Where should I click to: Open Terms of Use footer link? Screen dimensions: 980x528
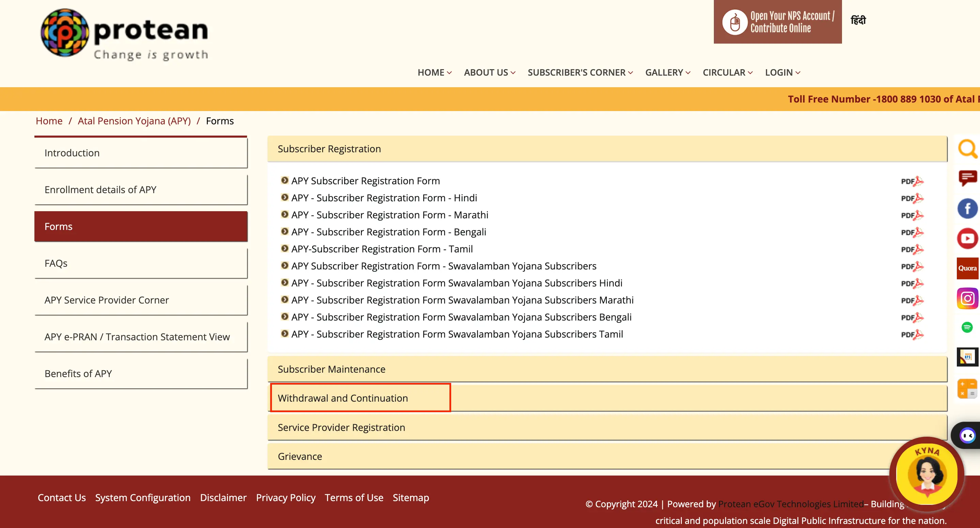[354, 498]
